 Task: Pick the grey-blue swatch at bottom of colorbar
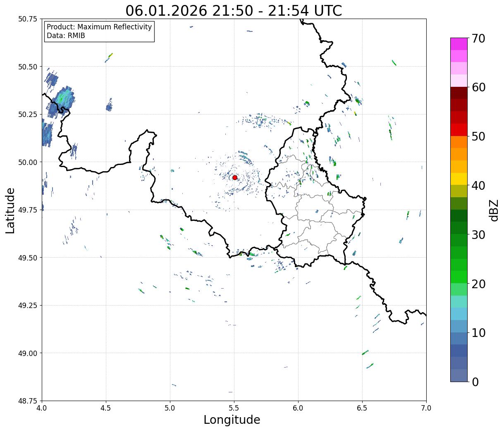(459, 375)
